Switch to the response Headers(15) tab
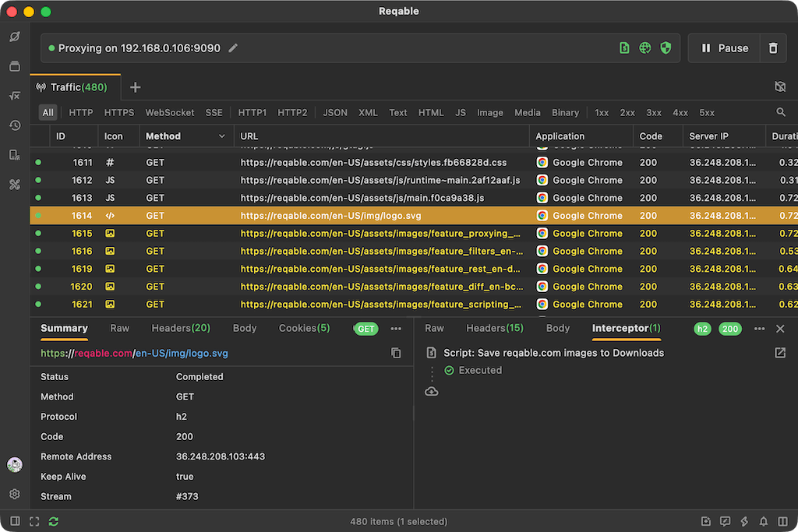 [495, 328]
